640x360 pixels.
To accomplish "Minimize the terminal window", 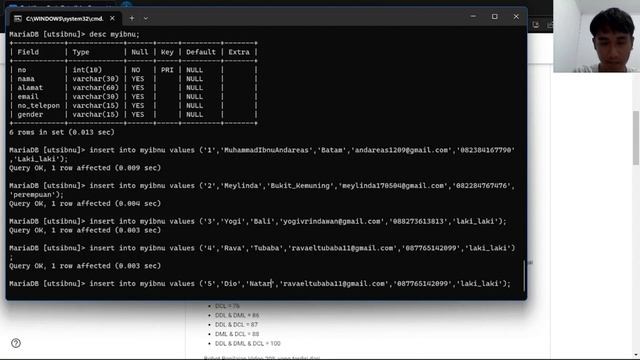I will [473, 17].
